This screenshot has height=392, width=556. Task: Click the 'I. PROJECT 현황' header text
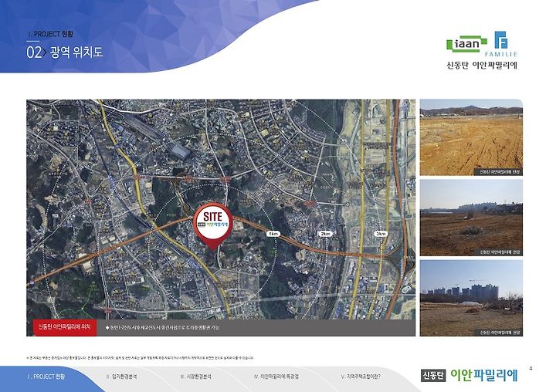(50, 34)
